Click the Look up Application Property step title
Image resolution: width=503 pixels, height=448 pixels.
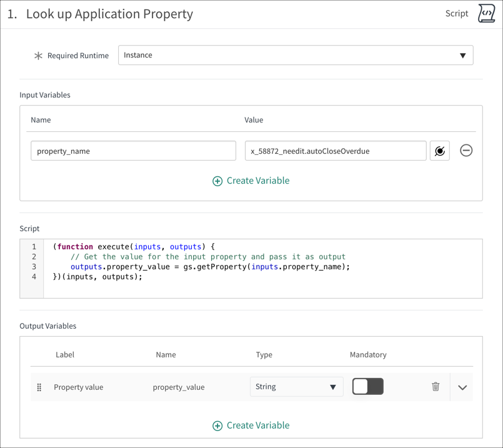(109, 14)
